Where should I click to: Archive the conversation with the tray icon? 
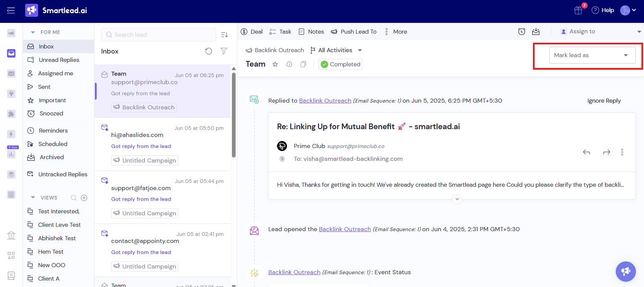pos(536,32)
